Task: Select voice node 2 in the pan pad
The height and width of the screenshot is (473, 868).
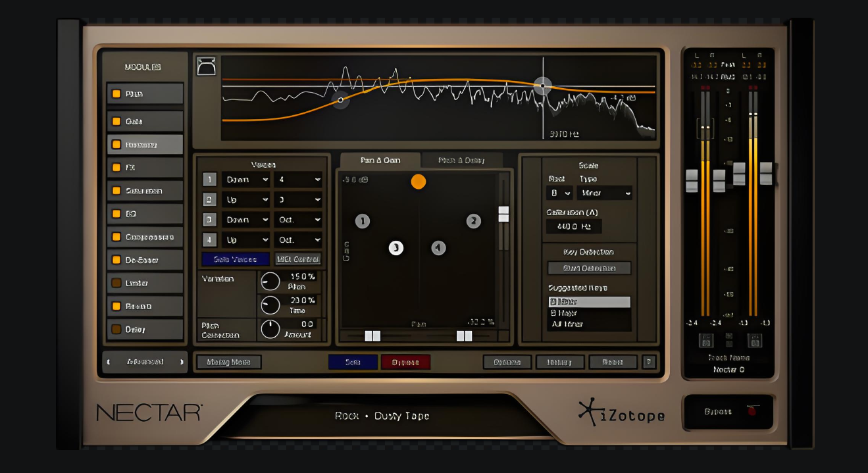Action: [x=473, y=221]
